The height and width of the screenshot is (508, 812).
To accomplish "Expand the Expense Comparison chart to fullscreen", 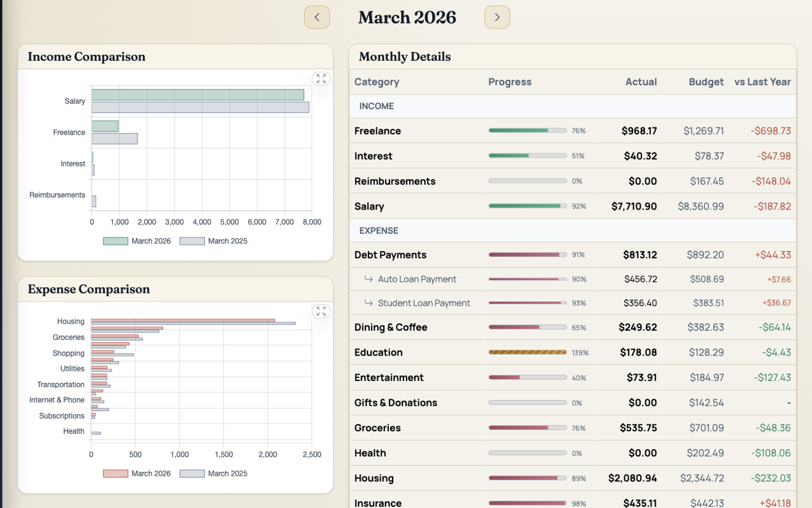I will 321,311.
